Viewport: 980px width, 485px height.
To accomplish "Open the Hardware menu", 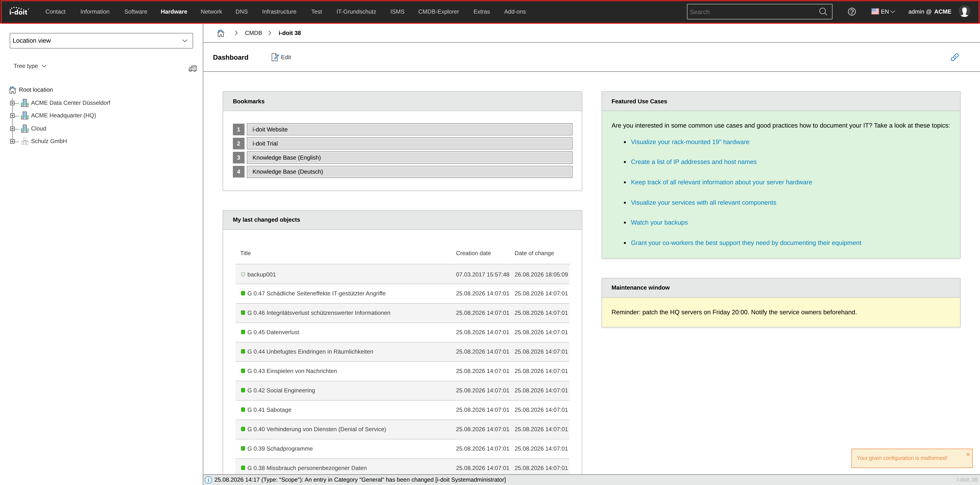I will coord(174,11).
